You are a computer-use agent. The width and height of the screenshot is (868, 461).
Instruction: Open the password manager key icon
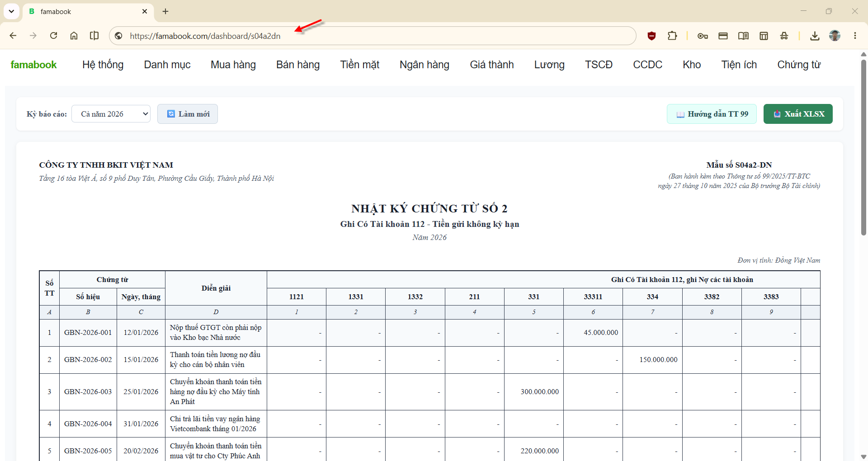(x=703, y=36)
